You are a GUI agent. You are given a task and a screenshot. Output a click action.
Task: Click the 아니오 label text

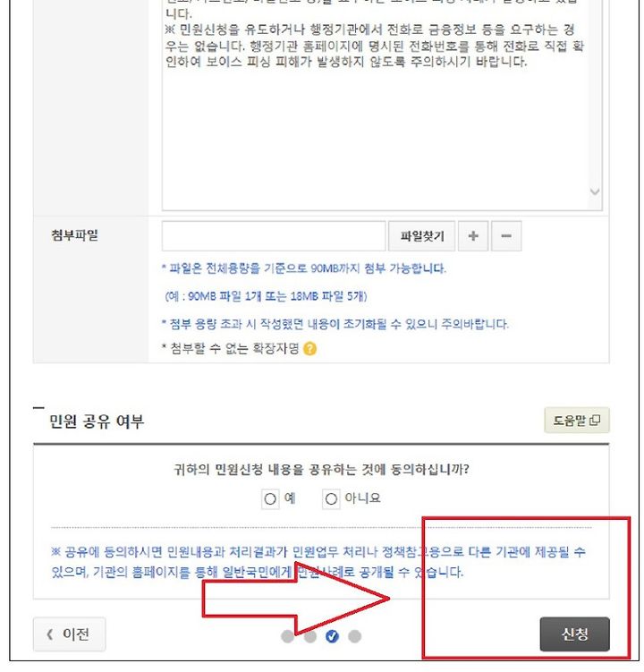click(x=362, y=498)
